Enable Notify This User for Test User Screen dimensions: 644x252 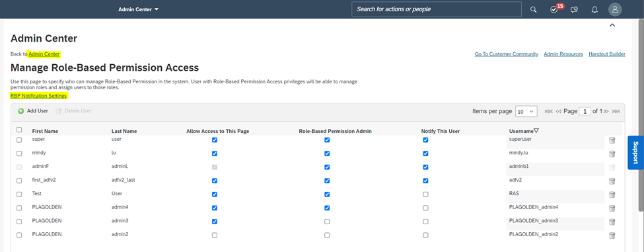pos(425,194)
